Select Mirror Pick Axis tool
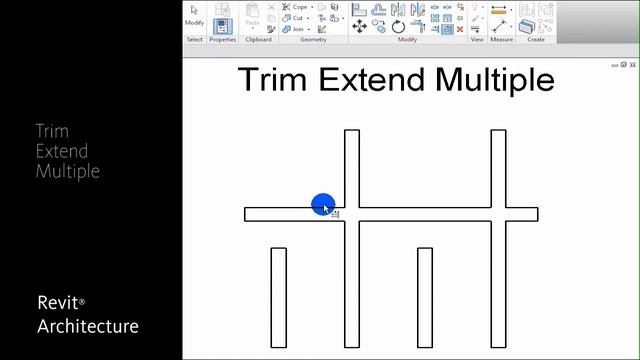 (x=398, y=9)
